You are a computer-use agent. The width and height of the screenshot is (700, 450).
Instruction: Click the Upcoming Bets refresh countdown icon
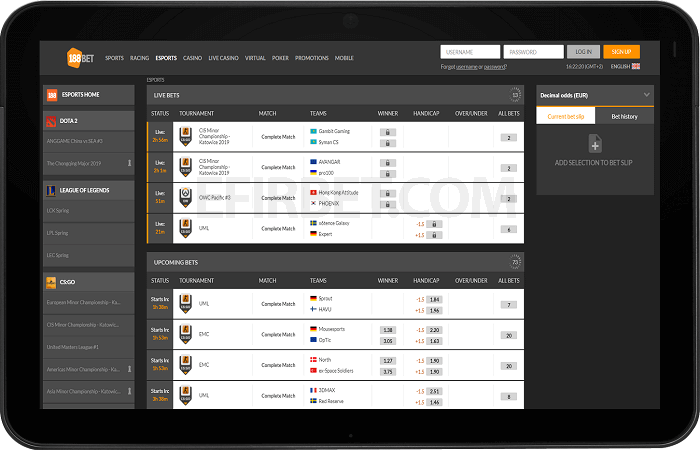point(515,262)
